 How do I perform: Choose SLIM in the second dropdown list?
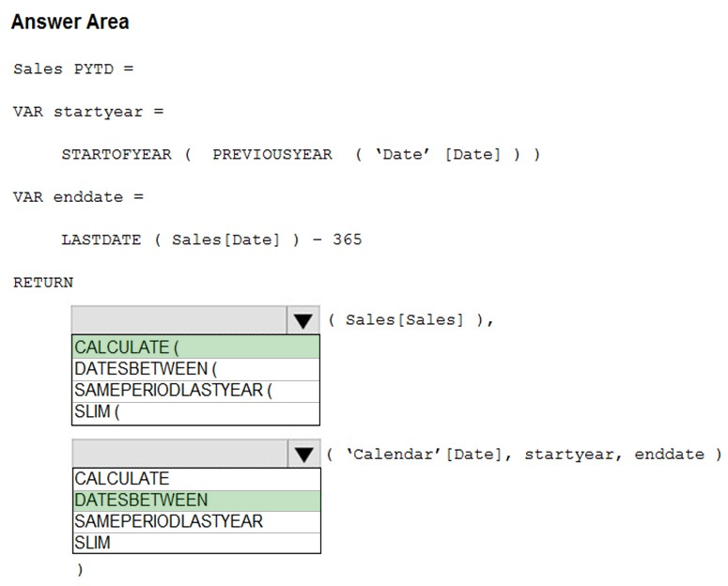click(197, 543)
